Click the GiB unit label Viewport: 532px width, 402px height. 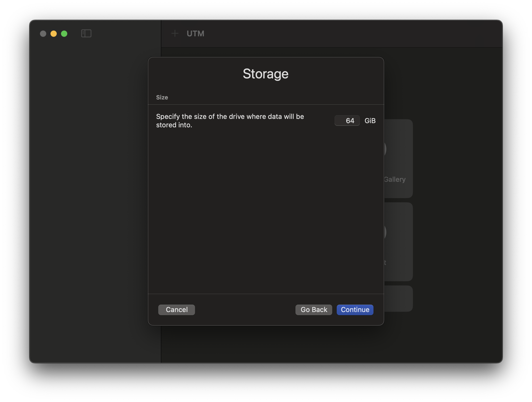coord(370,120)
